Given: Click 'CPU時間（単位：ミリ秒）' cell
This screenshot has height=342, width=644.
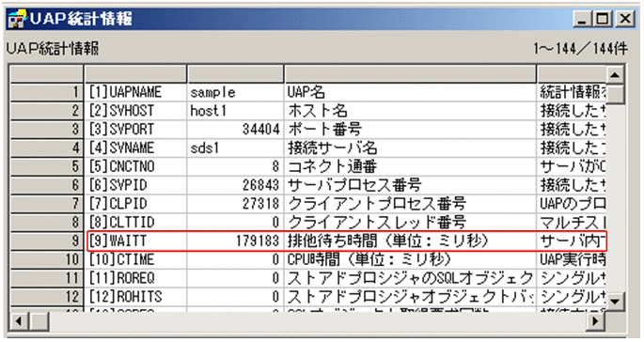Looking at the screenshot, I should tap(410, 259).
